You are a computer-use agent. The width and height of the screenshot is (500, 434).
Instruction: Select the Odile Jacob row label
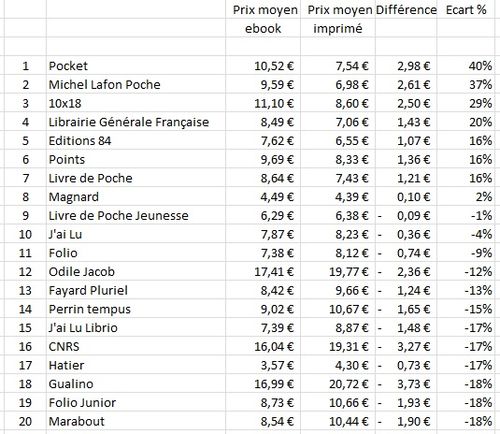(x=136, y=272)
